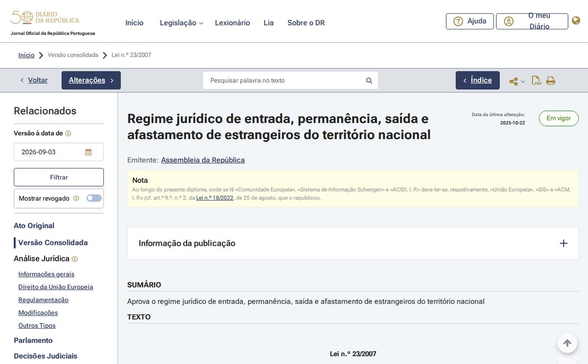Toggle the 'Mostrar revogado' switch
588x364 pixels.
(94, 198)
